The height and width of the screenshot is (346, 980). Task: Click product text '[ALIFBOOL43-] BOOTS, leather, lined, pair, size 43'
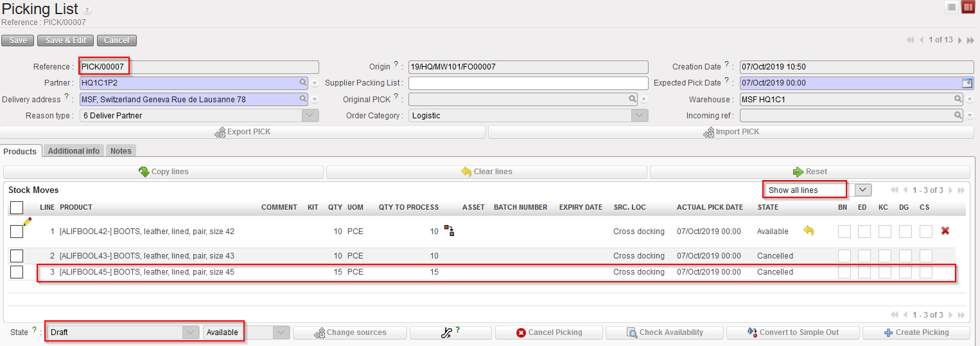click(146, 256)
